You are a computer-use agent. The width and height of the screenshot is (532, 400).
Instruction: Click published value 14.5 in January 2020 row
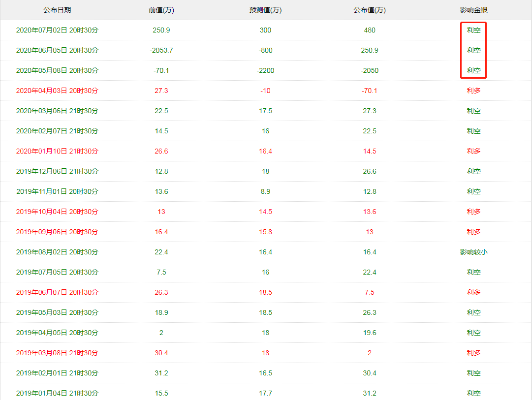(370, 151)
